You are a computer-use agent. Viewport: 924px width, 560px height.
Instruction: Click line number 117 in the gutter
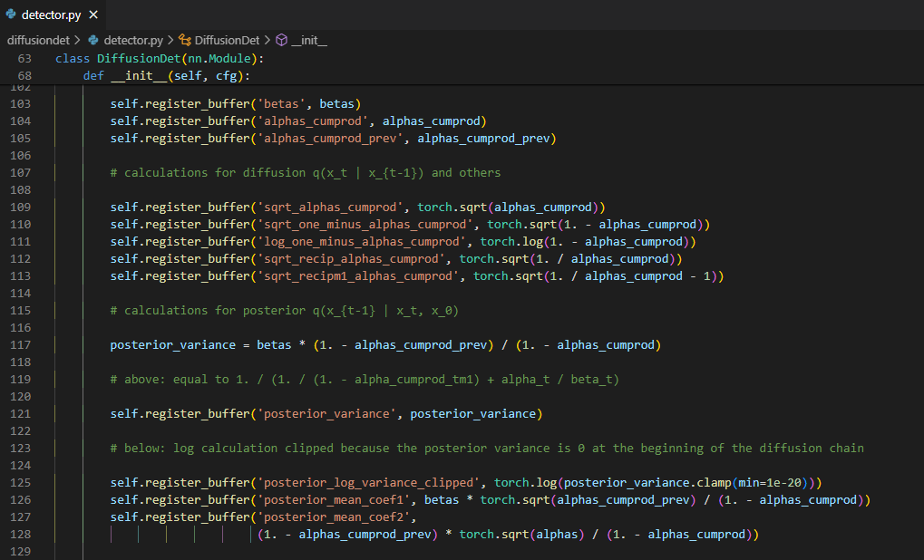20,345
